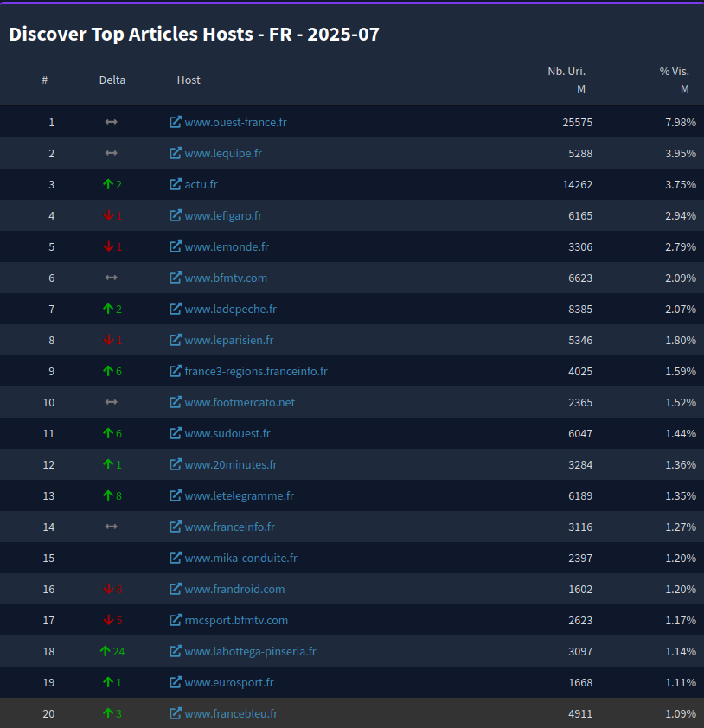This screenshot has height=728, width=704.
Task: Click the 1.09% visibility value
Action: (681, 713)
